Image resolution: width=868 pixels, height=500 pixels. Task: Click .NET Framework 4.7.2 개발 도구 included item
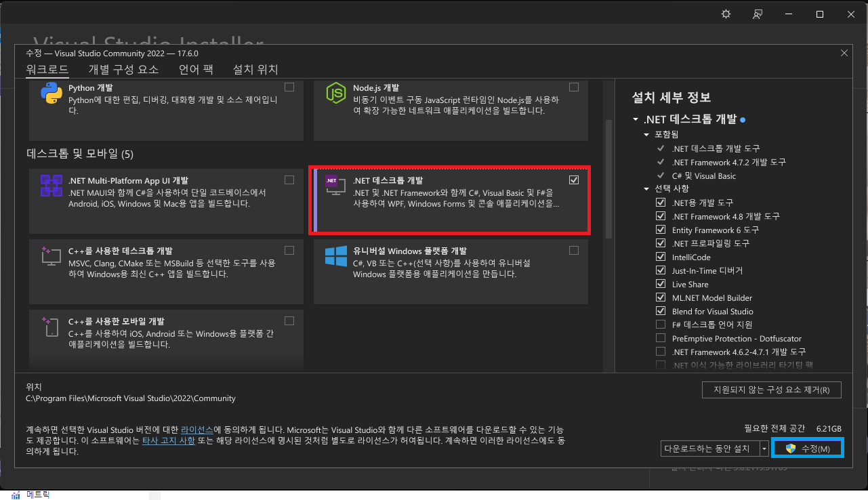click(729, 162)
